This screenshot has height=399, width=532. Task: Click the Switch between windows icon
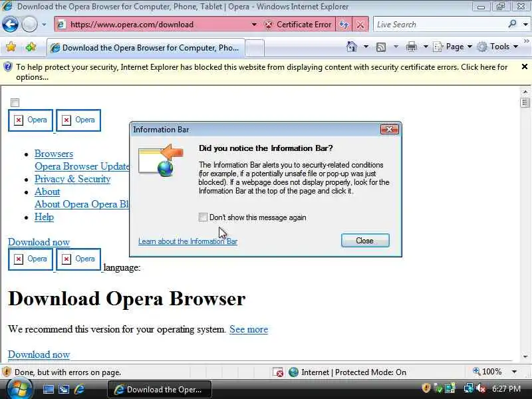tap(64, 390)
